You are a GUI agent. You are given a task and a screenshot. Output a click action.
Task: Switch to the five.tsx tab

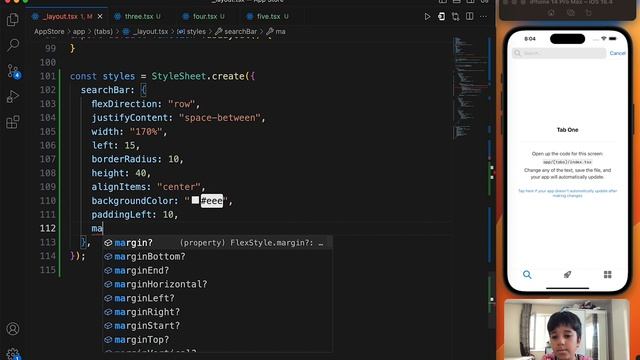click(x=268, y=16)
